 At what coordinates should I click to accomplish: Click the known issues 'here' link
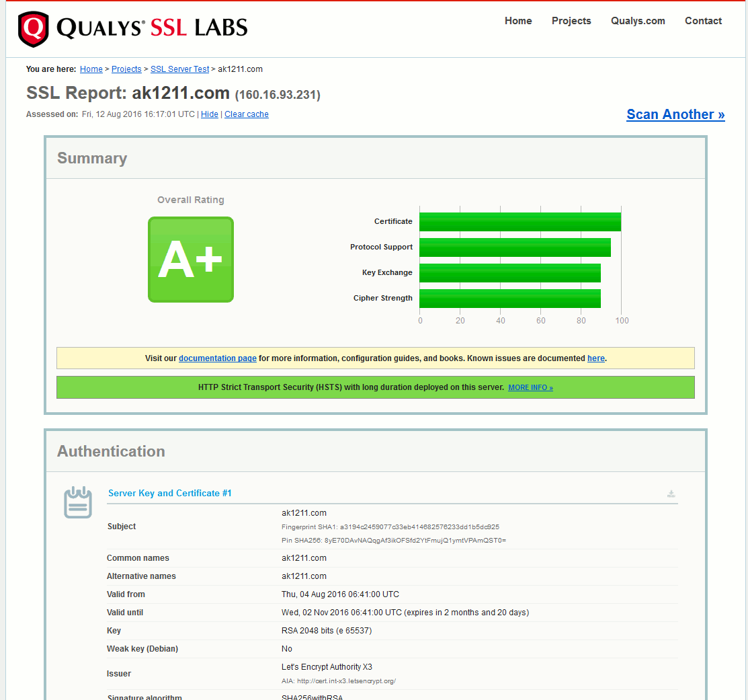(596, 358)
